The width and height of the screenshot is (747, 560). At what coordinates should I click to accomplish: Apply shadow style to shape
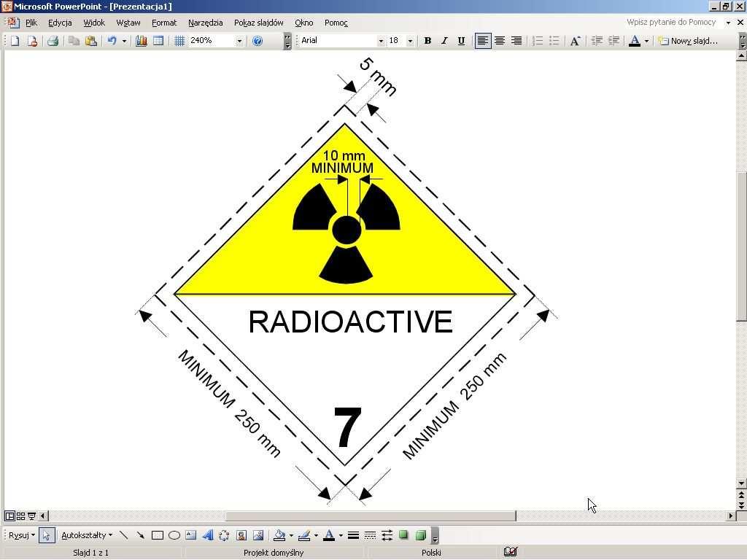403,535
